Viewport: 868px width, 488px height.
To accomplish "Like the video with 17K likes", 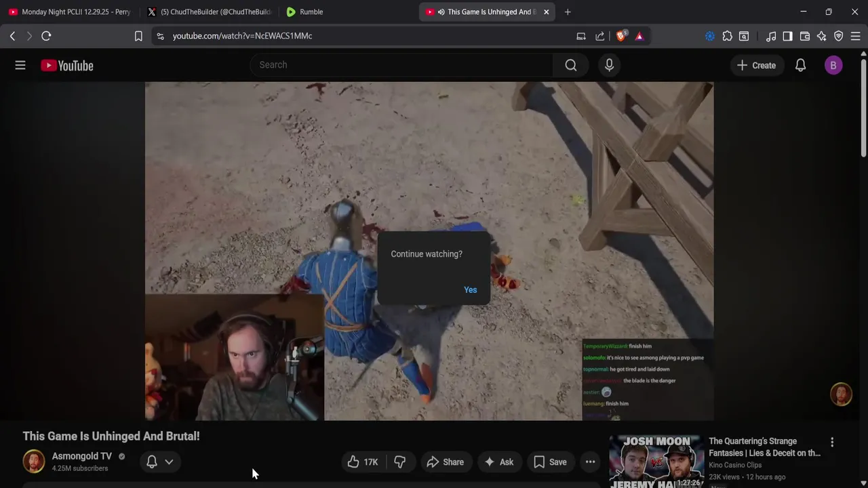I will click(x=363, y=462).
